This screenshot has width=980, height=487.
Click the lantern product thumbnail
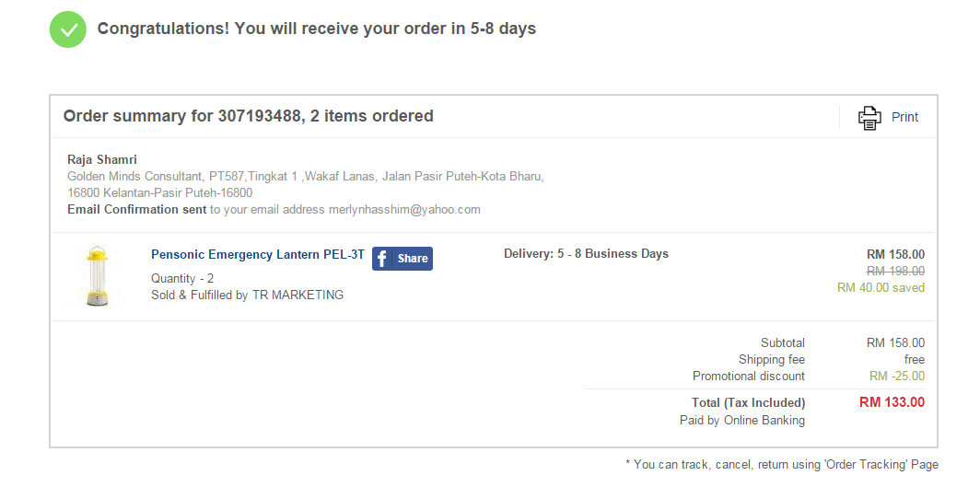[x=98, y=275]
